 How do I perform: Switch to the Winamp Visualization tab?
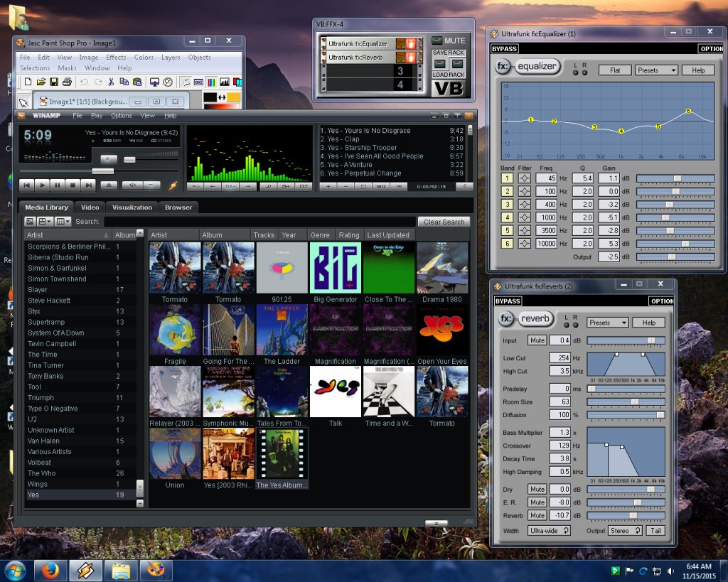tap(132, 208)
